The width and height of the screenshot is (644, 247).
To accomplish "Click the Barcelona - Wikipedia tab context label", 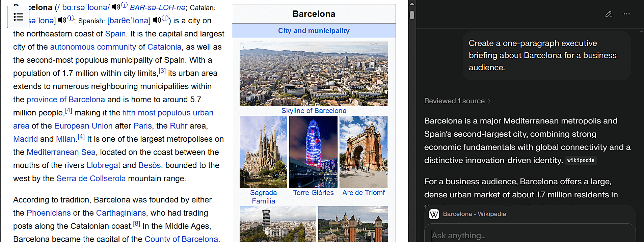I will (x=475, y=214).
